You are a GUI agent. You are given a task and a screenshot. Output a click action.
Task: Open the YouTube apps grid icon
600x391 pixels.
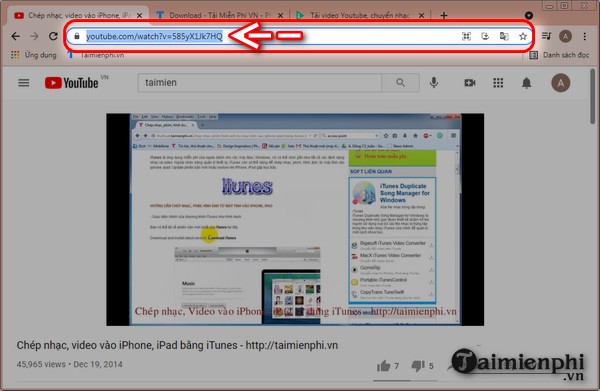coord(498,83)
